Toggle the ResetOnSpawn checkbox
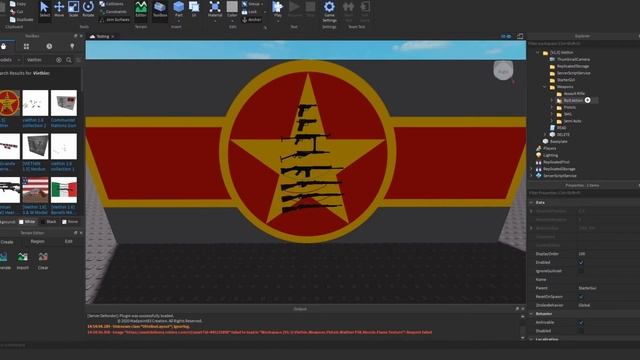Viewport: 640px width, 360px height. tap(581, 297)
